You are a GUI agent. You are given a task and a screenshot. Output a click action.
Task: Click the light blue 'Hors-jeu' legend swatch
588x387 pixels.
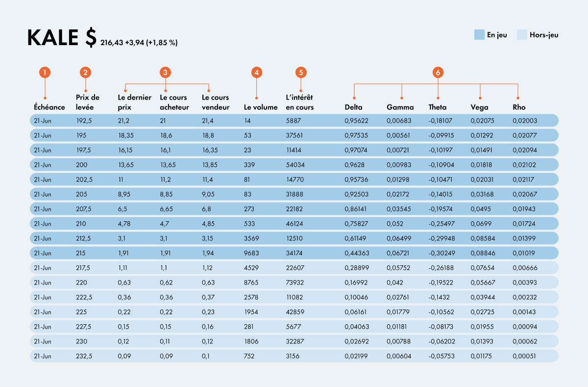tap(522, 35)
